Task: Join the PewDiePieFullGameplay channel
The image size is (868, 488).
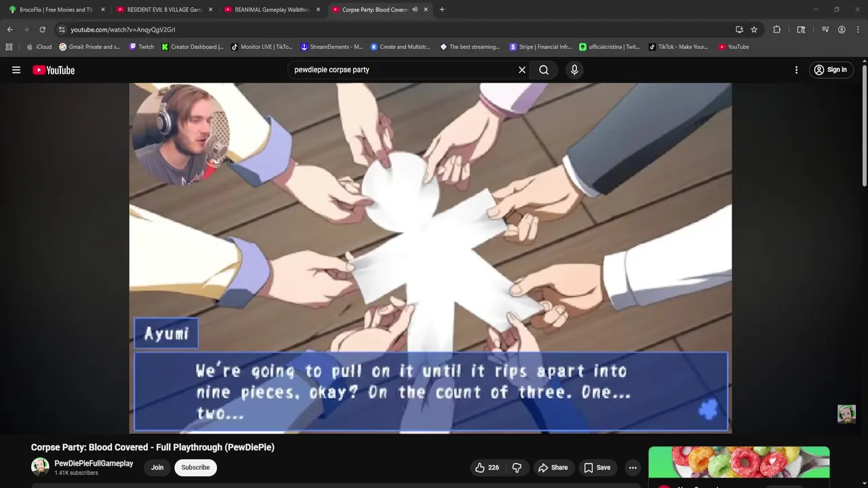Action: (x=157, y=468)
